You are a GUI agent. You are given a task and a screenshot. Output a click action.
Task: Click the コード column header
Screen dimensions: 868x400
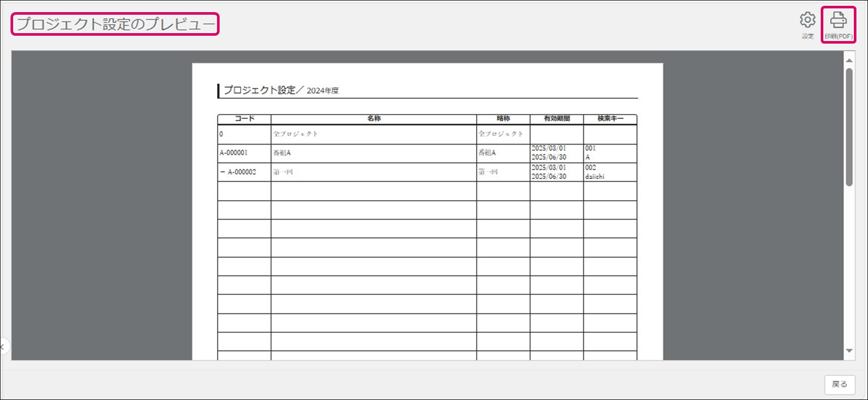click(x=244, y=119)
